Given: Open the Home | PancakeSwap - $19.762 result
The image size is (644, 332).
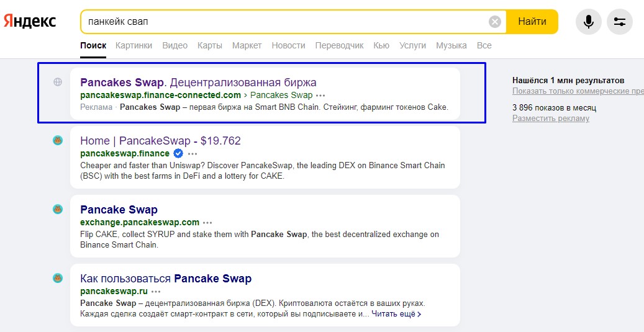Looking at the screenshot, I should (161, 141).
